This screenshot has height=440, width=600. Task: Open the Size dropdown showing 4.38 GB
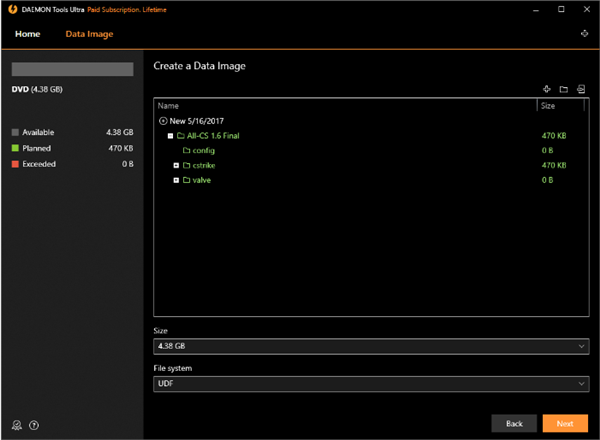tap(370, 346)
